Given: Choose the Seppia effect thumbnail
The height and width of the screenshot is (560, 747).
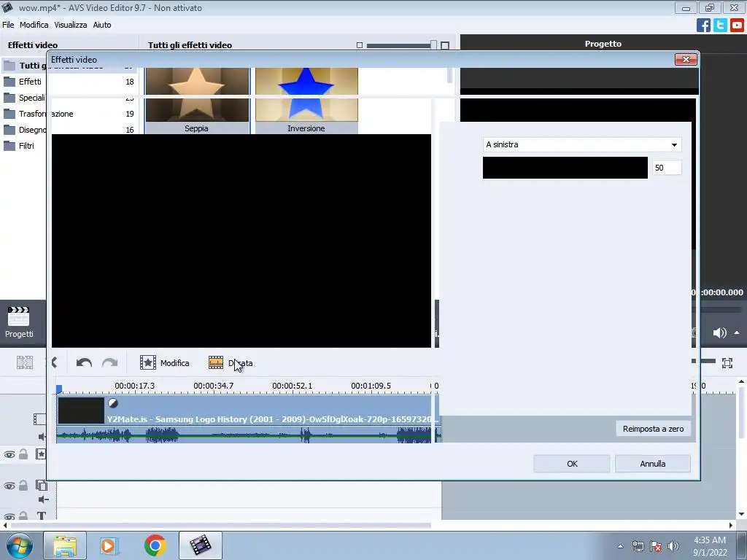Looking at the screenshot, I should 197,101.
